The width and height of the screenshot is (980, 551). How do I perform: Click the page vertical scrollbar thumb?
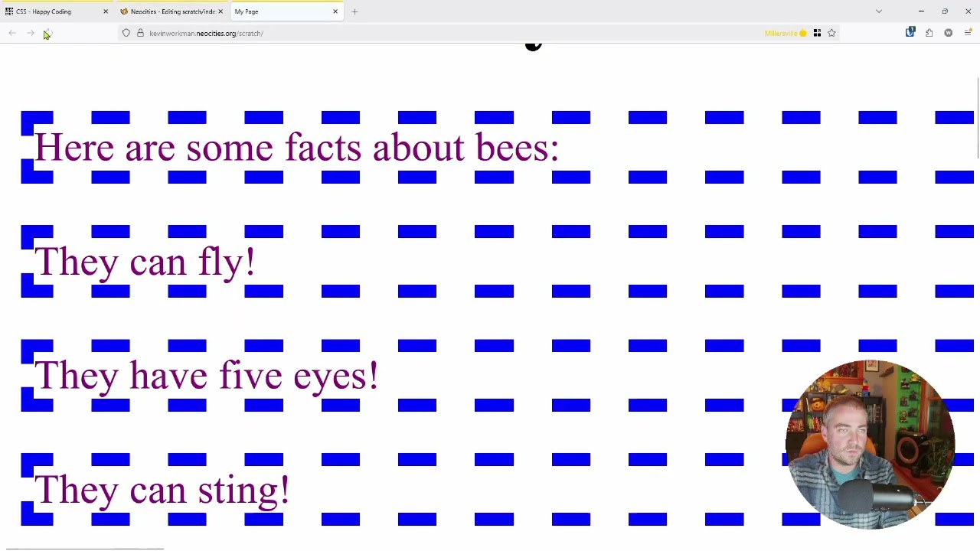coord(978,118)
